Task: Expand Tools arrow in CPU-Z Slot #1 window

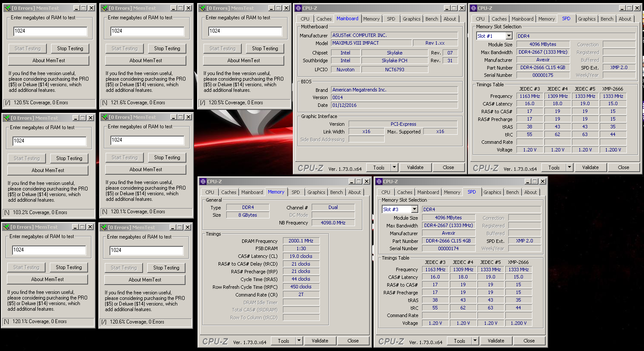Action: 569,167
